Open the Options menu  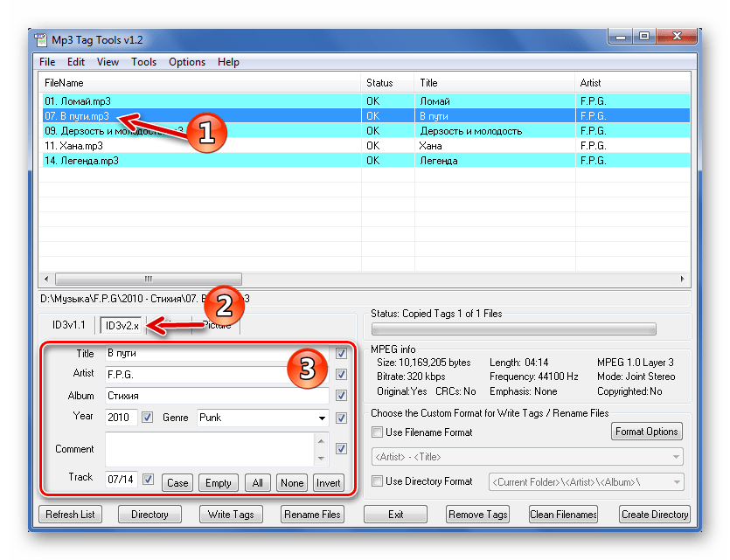point(187,62)
